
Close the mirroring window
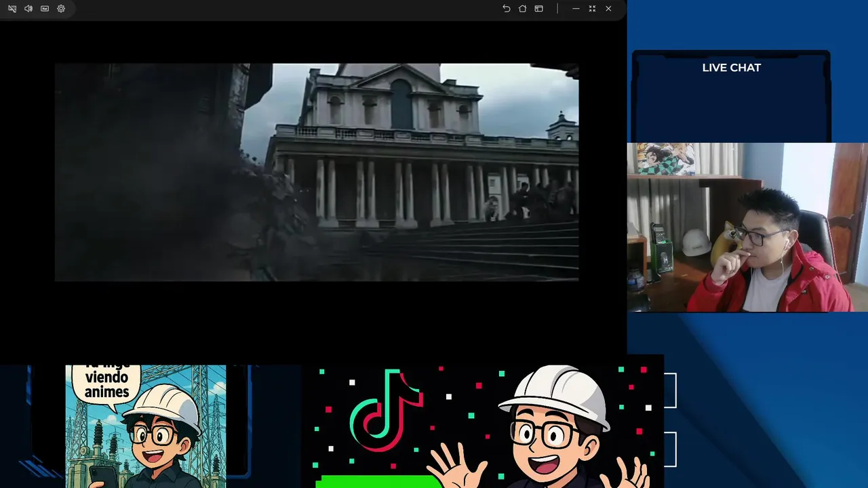[608, 9]
